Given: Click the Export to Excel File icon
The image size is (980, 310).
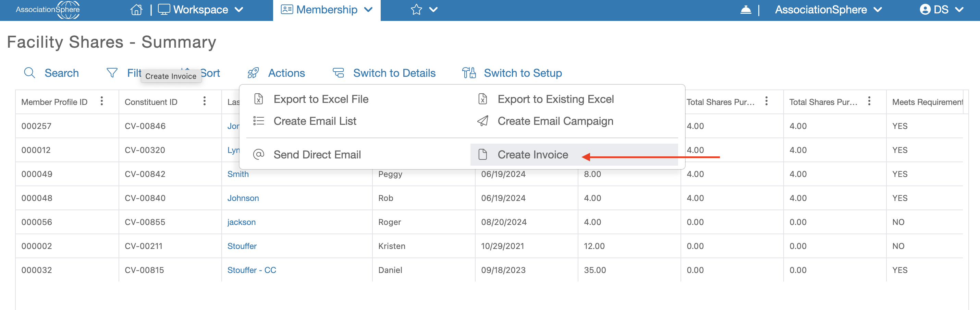Looking at the screenshot, I should [259, 99].
